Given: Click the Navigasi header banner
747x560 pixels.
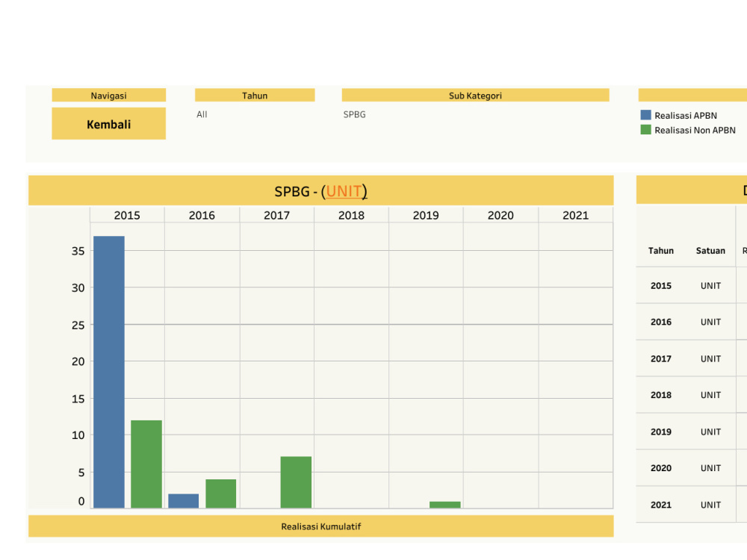Looking at the screenshot, I should pyautogui.click(x=108, y=95).
